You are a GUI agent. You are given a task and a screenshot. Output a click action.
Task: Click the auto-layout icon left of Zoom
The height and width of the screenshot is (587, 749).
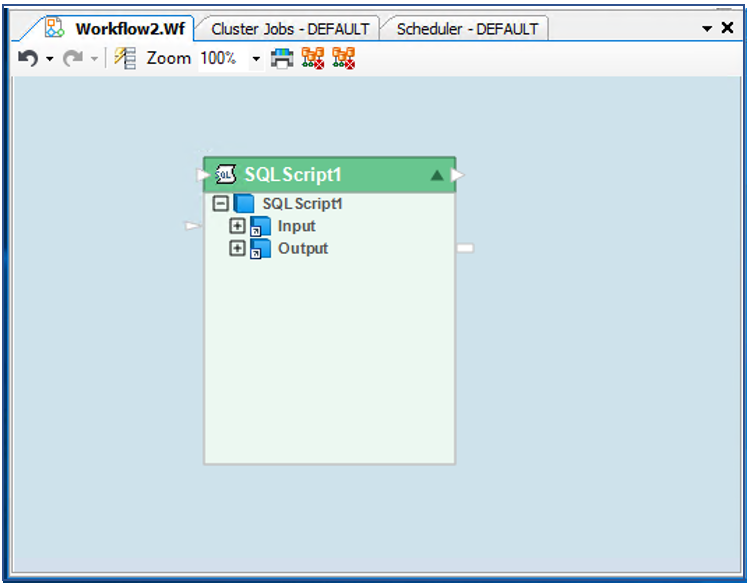[x=125, y=59]
